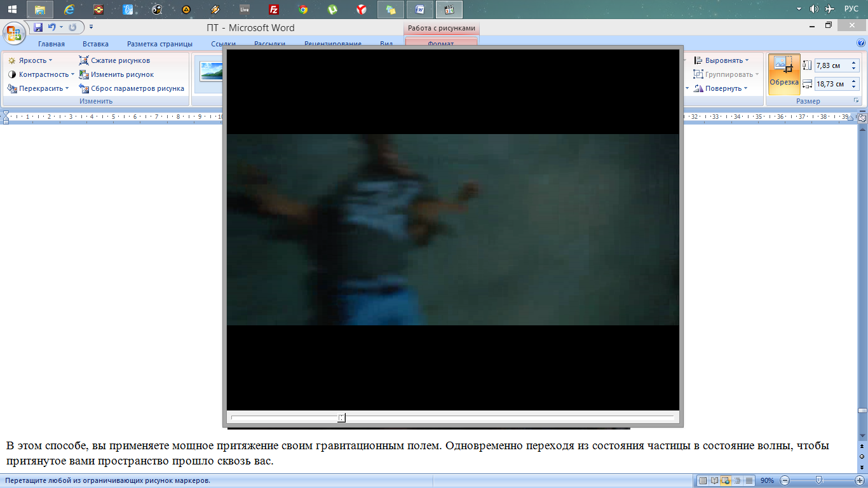Open uTorrent from the taskbar
Viewport: 868px width, 488px height.
coord(332,10)
